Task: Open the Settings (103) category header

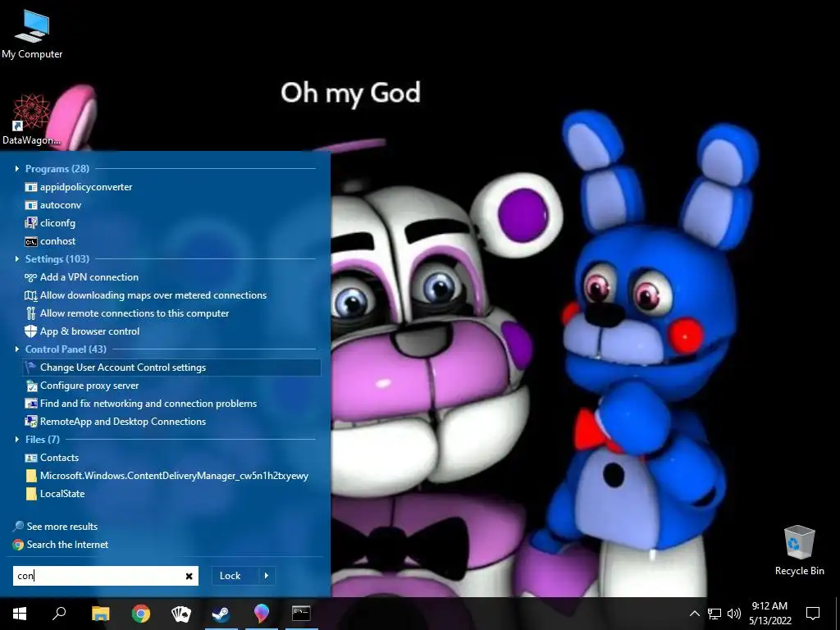Action: tap(57, 258)
